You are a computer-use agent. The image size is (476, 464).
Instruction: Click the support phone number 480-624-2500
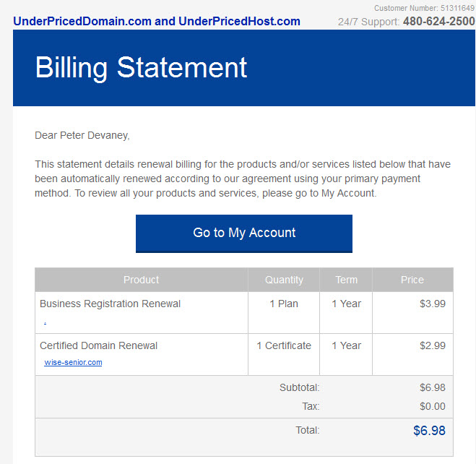[438, 21]
